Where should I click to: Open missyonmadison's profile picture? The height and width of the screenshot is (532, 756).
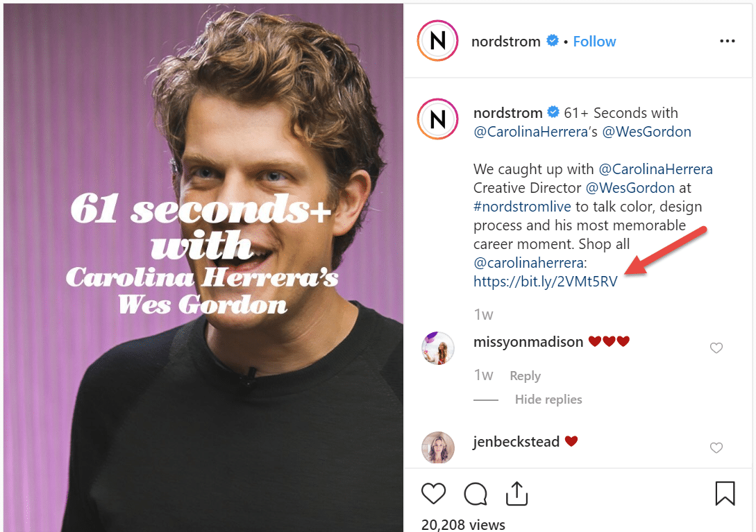(438, 348)
